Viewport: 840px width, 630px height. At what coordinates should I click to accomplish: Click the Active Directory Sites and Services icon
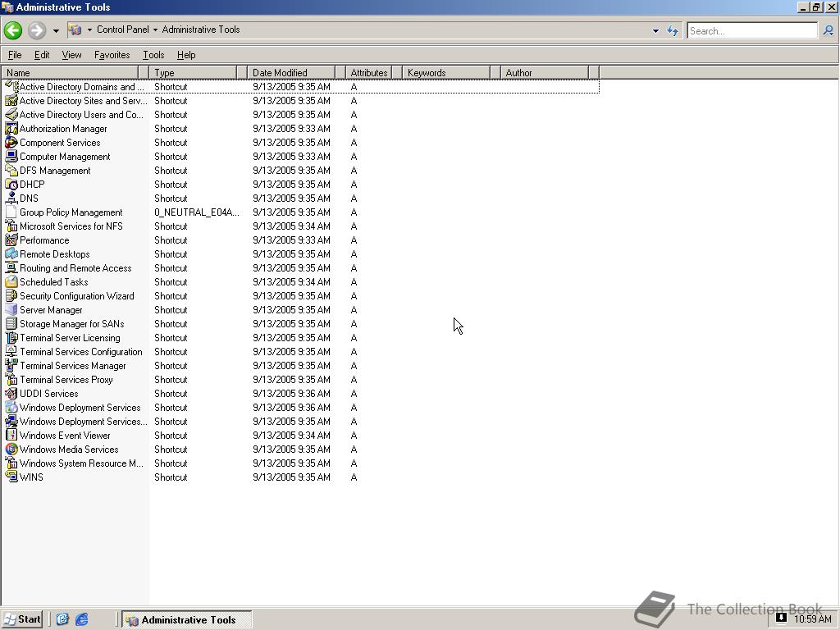coord(11,100)
